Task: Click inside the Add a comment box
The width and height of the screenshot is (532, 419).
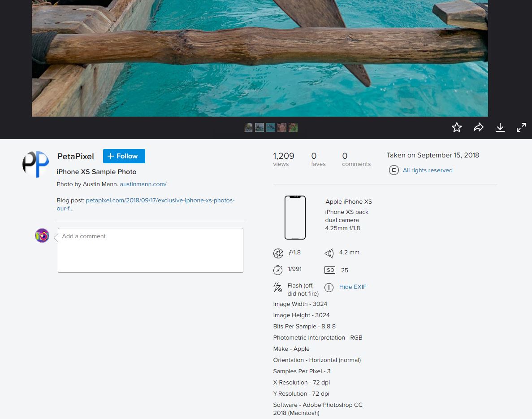Action: (151, 250)
